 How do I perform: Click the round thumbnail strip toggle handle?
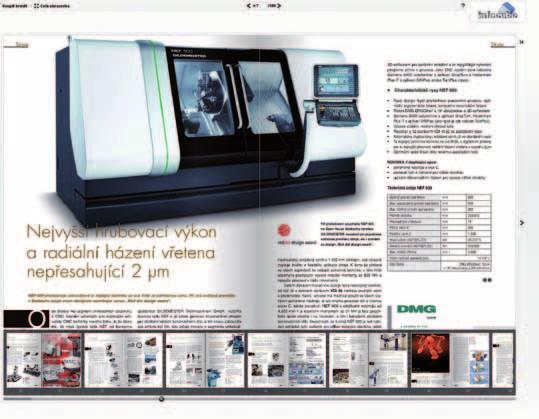161,399
